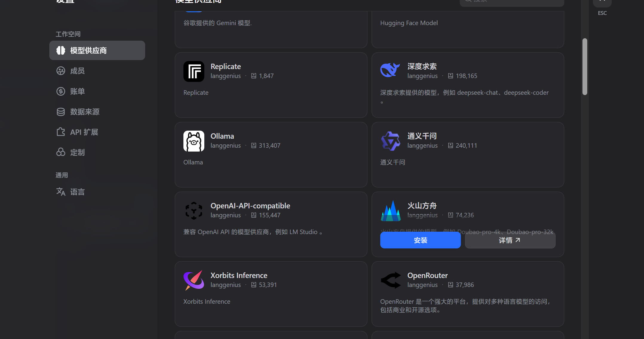644x339 pixels.
Task: Open the Ollama provider card title
Action: 222,136
